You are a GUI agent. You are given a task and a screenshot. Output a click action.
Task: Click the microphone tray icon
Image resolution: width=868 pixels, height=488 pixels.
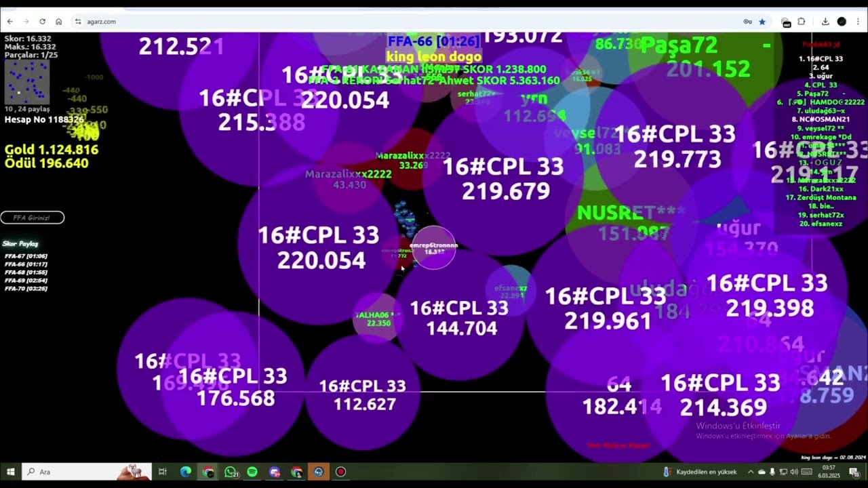[772, 472]
